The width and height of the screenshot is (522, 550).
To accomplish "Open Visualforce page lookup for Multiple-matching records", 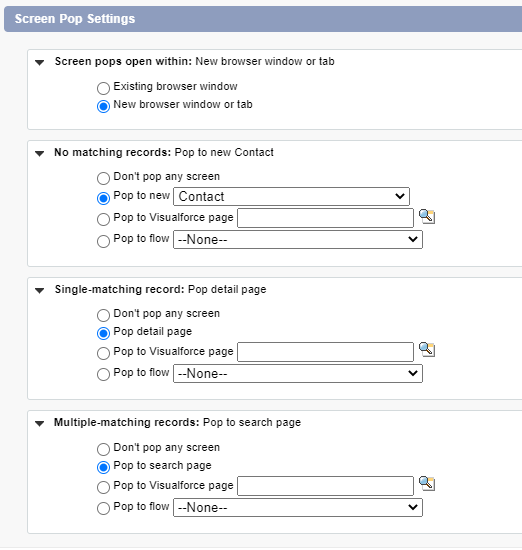I will point(427,484).
